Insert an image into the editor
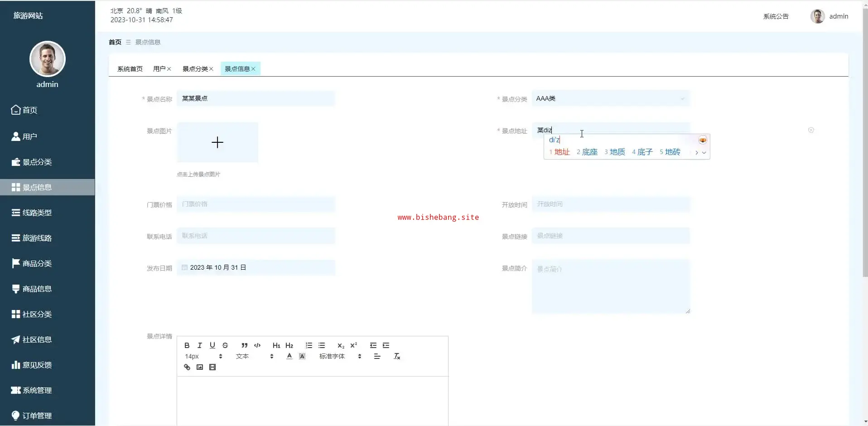 200,367
